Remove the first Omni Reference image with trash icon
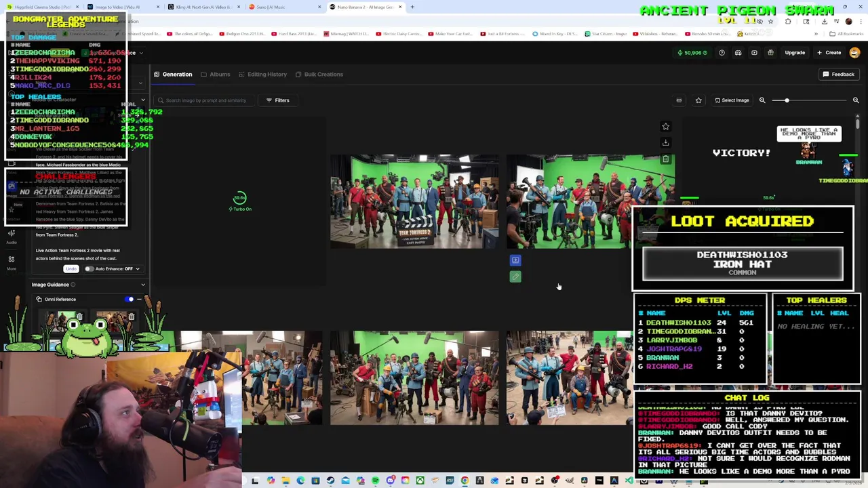Image resolution: width=868 pixels, height=488 pixels. pos(79,317)
